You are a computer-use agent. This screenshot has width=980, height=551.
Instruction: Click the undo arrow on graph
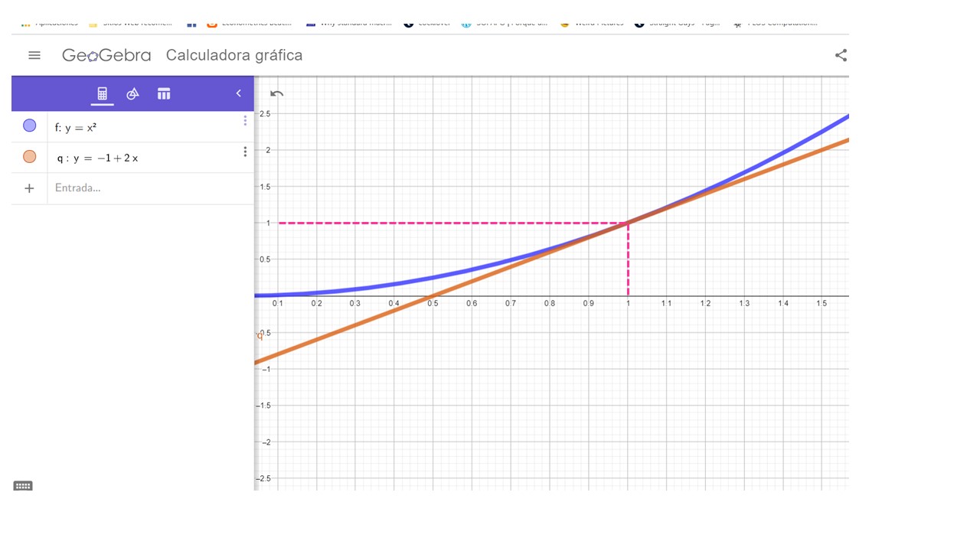tap(277, 94)
